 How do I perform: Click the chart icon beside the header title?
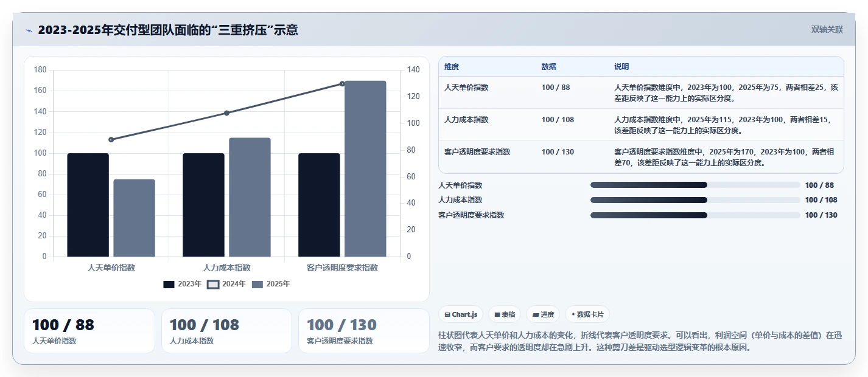(x=29, y=30)
